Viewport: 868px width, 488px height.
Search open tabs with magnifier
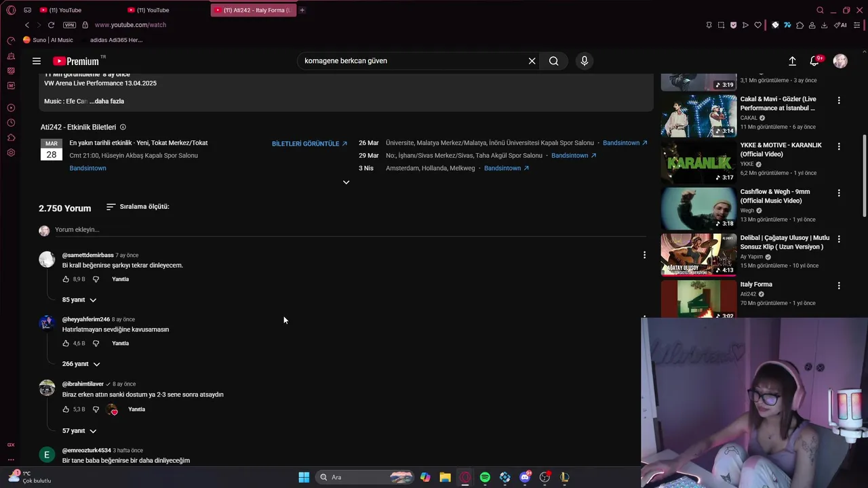click(820, 10)
